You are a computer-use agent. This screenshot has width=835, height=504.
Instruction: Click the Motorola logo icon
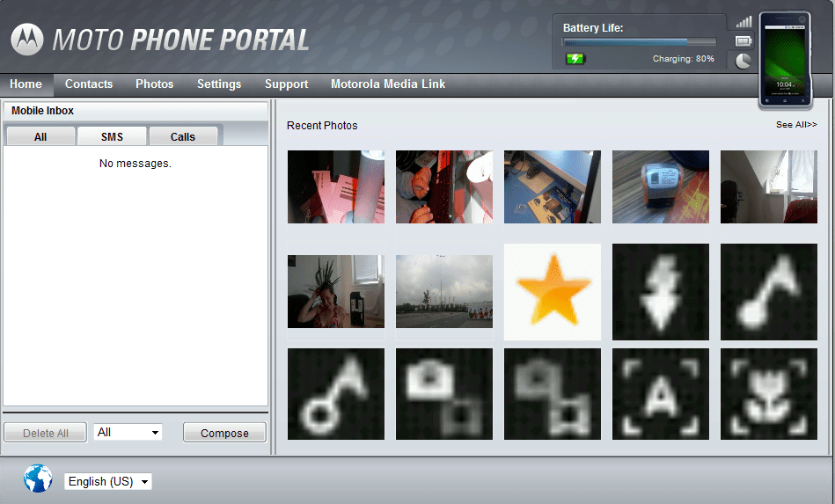[x=26, y=39]
